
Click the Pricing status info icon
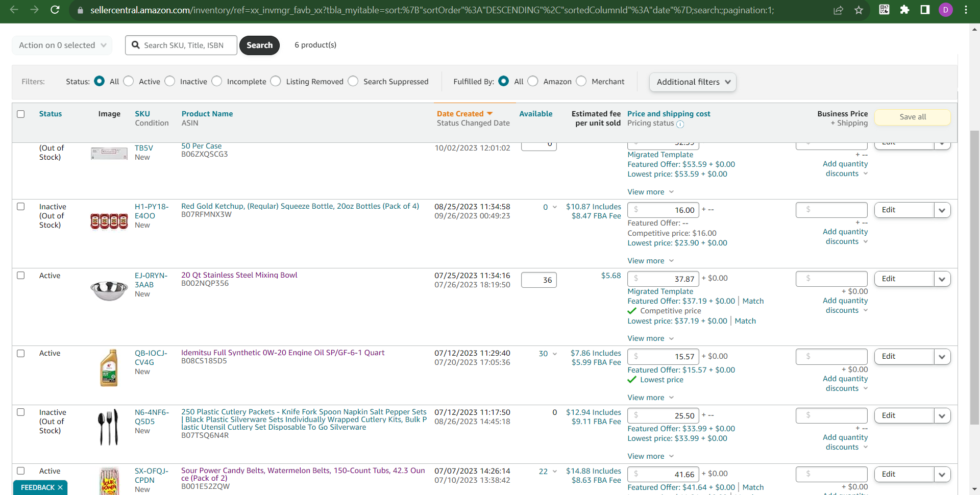coord(680,124)
